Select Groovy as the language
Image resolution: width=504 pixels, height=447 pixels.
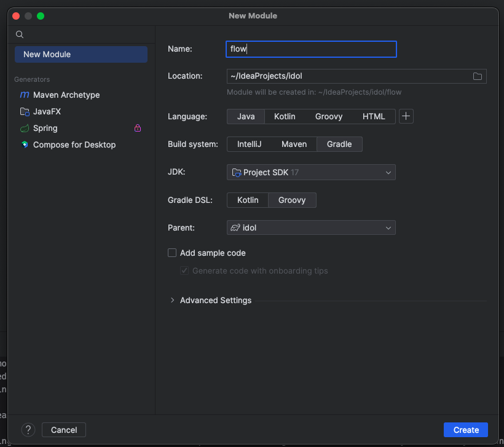click(328, 116)
